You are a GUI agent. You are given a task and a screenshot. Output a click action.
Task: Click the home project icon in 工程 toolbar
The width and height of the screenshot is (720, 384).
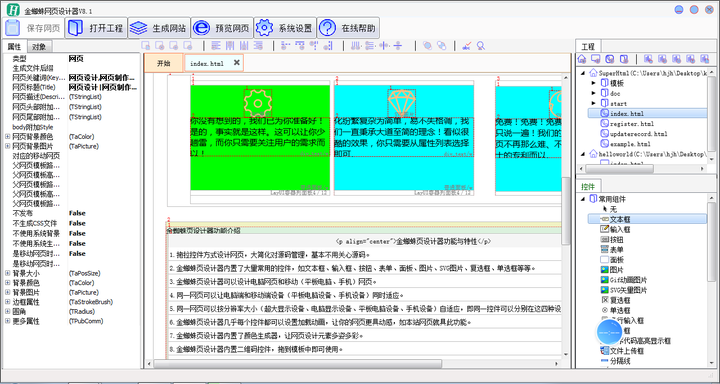(582, 59)
